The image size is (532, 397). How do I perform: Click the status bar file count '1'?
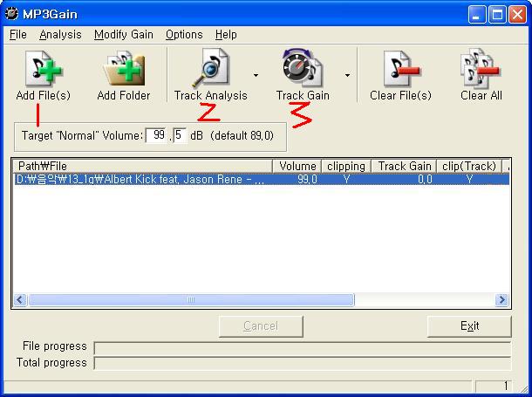[x=506, y=386]
